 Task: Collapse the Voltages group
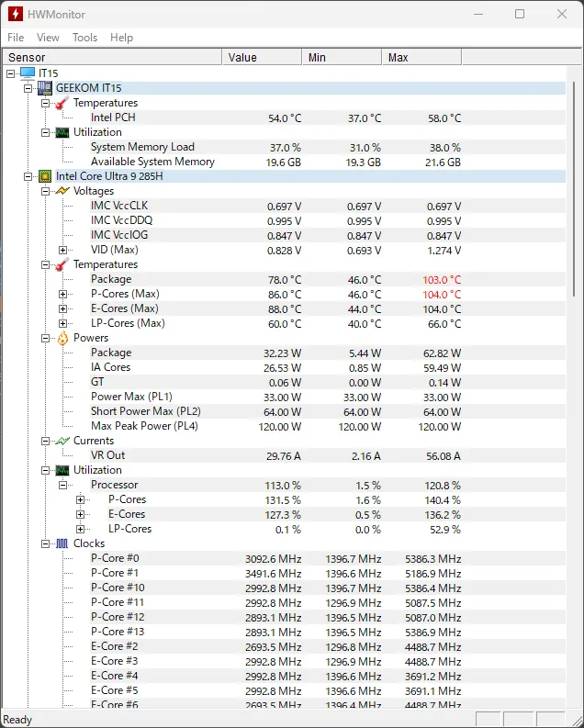[x=45, y=191]
